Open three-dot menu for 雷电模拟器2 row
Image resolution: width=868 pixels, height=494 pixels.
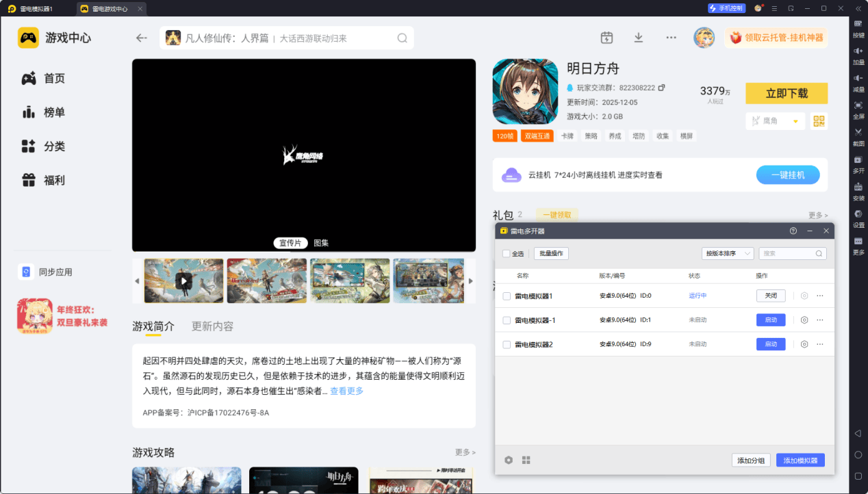pyautogui.click(x=820, y=344)
